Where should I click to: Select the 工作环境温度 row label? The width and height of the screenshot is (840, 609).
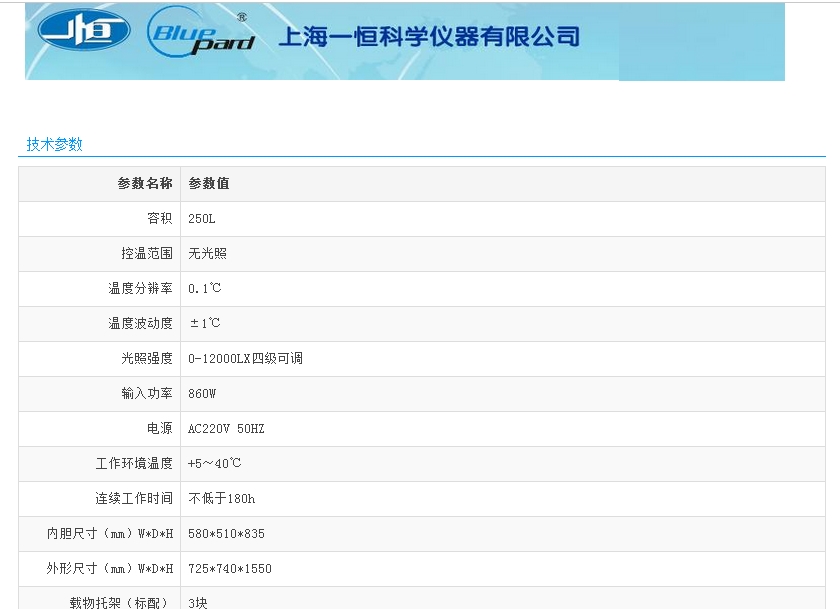click(134, 464)
